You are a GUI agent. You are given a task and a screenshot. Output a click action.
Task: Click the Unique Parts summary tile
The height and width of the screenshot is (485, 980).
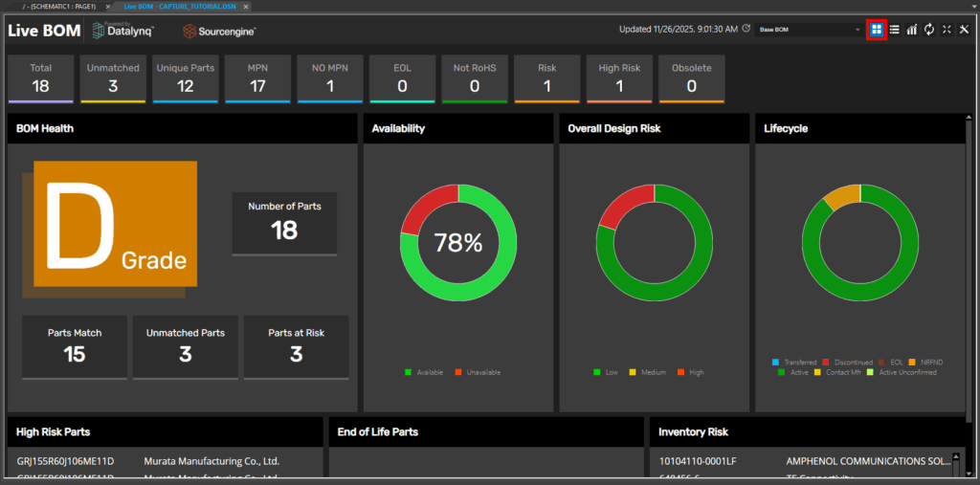(x=185, y=78)
